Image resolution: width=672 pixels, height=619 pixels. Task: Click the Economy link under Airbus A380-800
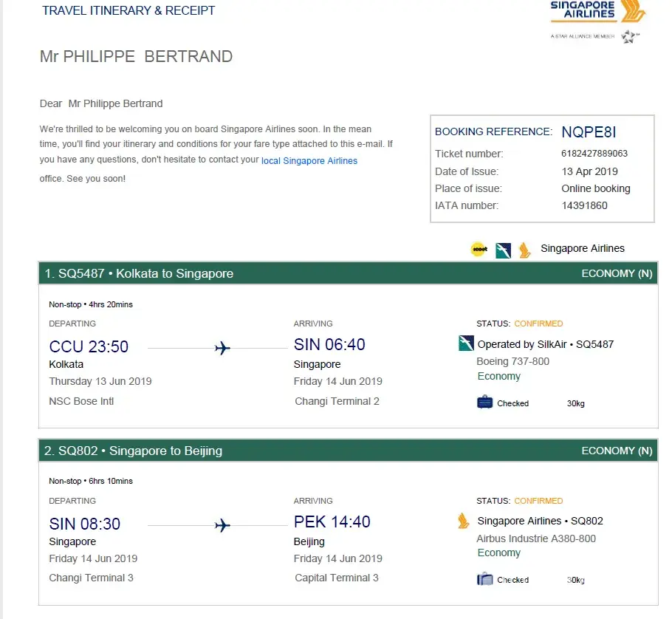click(x=498, y=553)
